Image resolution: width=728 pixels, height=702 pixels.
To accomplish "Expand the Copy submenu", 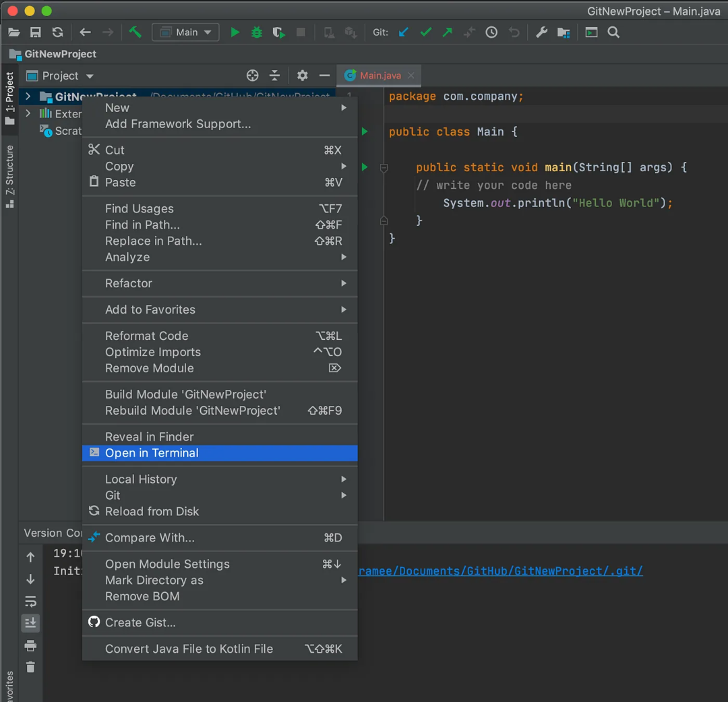I will (220, 167).
